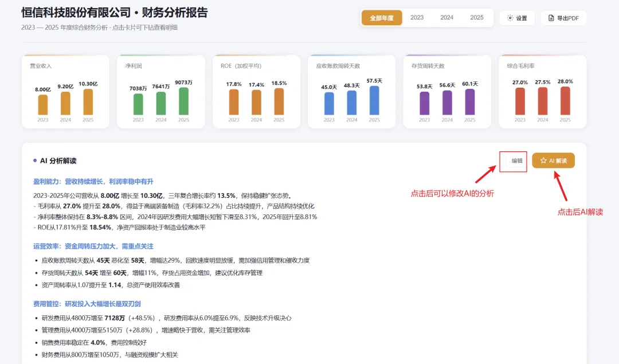The width and height of the screenshot is (619, 364).
Task: Click the line about 三年复合增长率约 13.5%
Action: tap(163, 195)
